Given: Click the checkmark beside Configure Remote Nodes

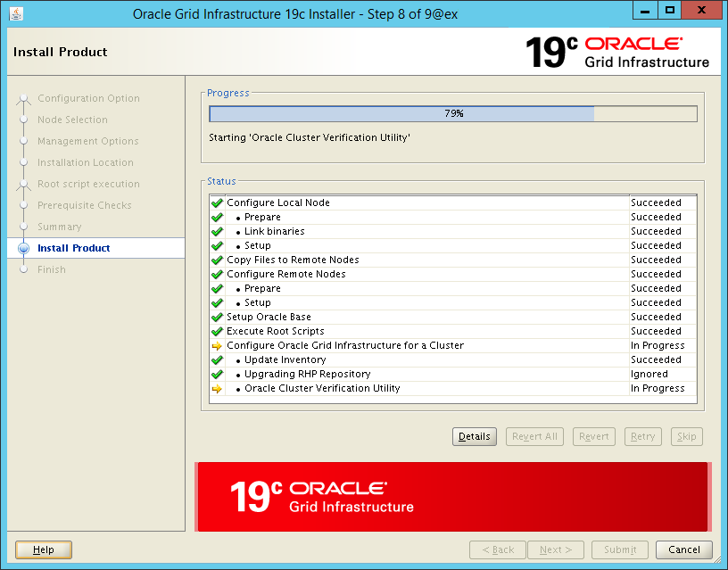Looking at the screenshot, I should point(217,275).
